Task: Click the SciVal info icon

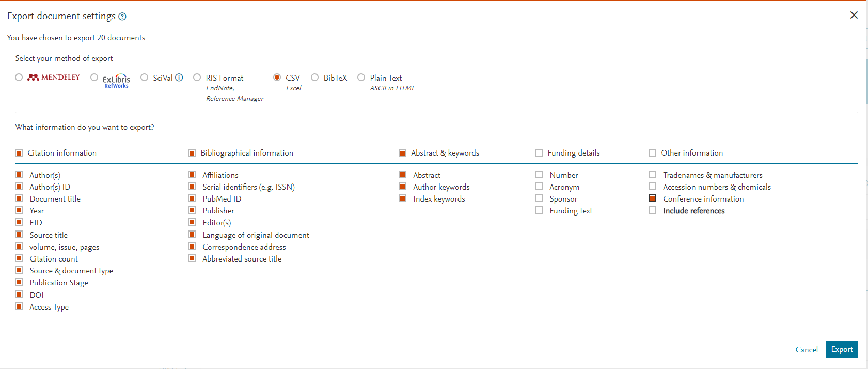Action: 179,78
